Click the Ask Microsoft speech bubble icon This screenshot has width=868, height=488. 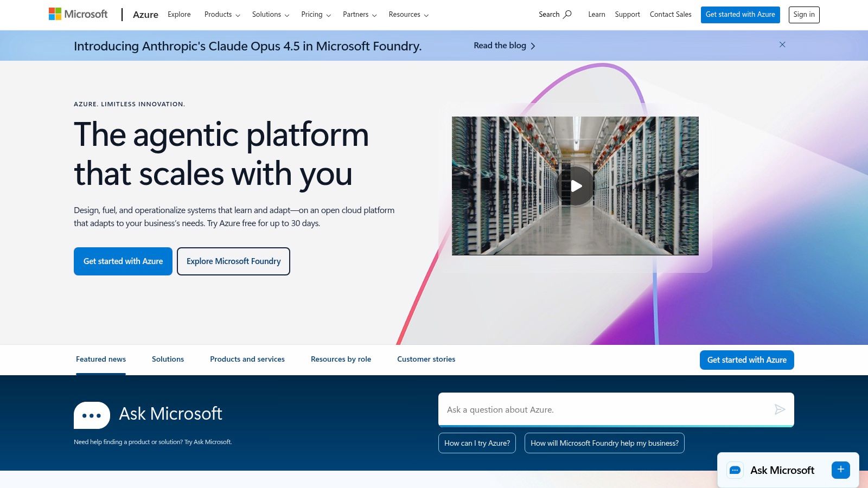pos(92,415)
